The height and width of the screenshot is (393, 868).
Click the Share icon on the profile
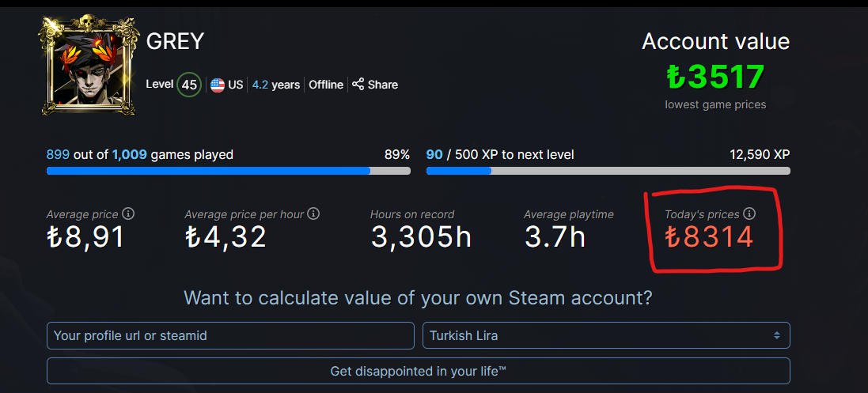358,85
